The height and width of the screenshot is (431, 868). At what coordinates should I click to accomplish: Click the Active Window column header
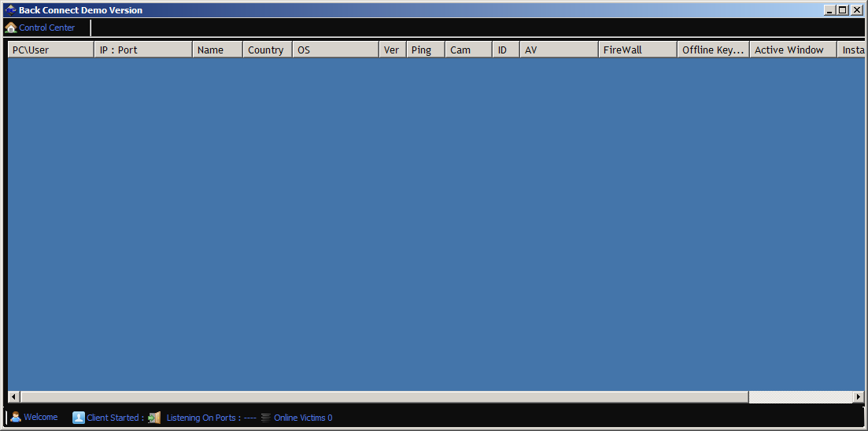[x=792, y=50]
